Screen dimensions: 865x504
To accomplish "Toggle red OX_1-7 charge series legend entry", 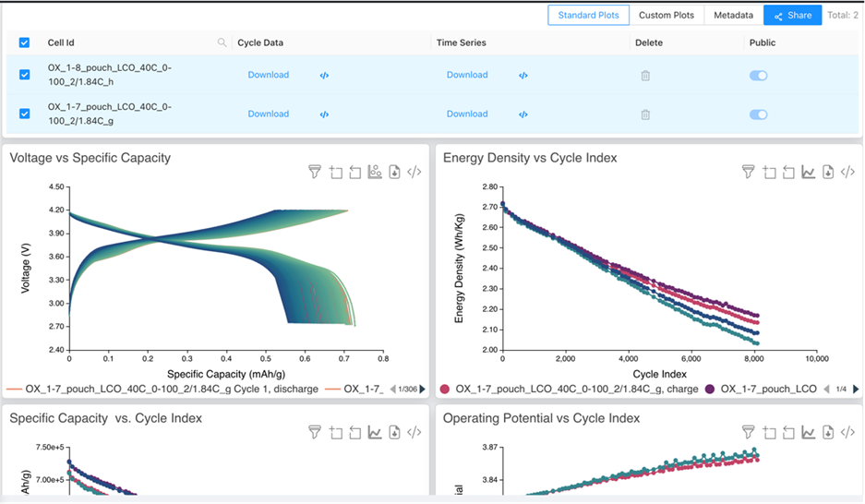I will (569, 389).
